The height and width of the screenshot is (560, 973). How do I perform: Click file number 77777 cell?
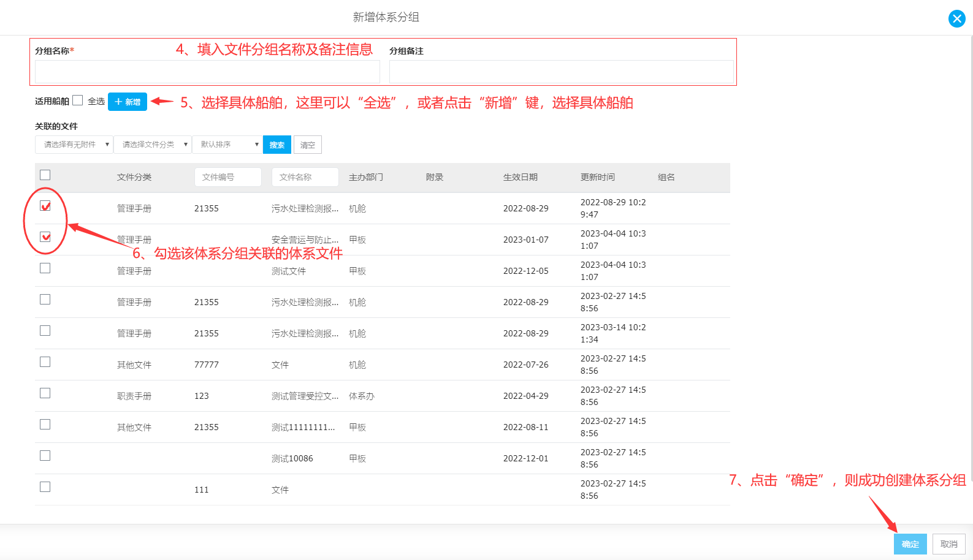pos(207,365)
